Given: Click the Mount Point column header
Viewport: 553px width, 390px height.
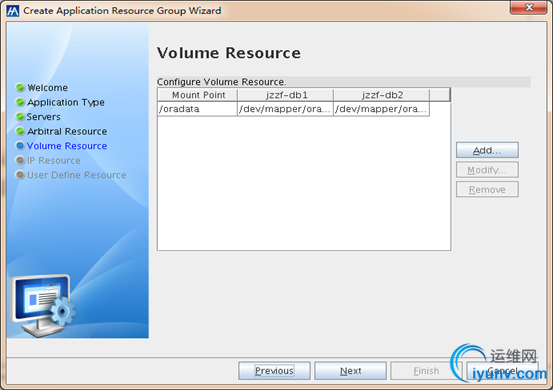Looking at the screenshot, I should click(x=198, y=95).
